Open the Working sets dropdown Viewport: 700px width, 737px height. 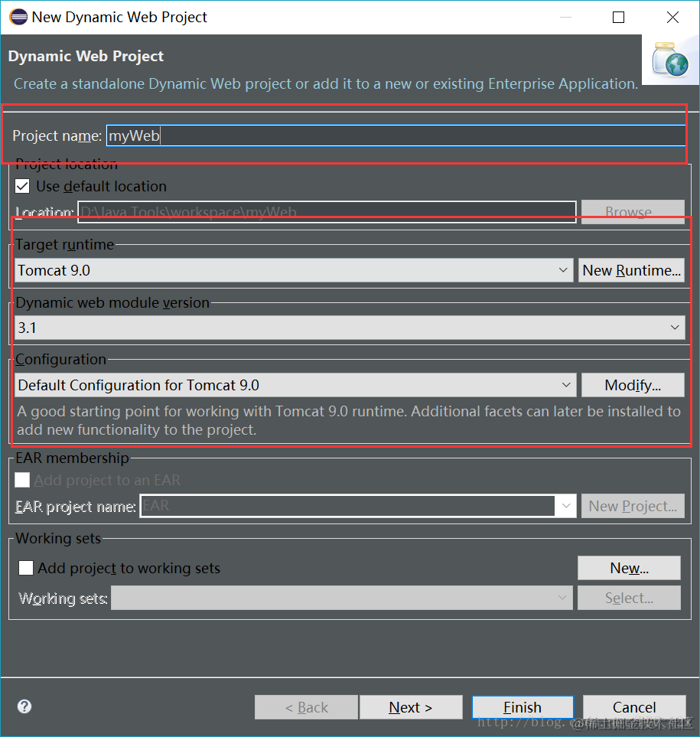[x=341, y=598]
